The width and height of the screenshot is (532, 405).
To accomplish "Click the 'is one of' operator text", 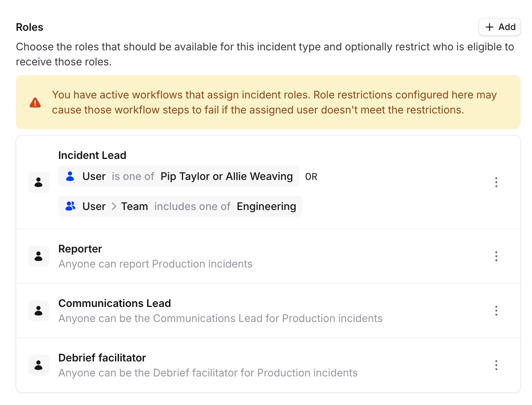I will [x=133, y=176].
